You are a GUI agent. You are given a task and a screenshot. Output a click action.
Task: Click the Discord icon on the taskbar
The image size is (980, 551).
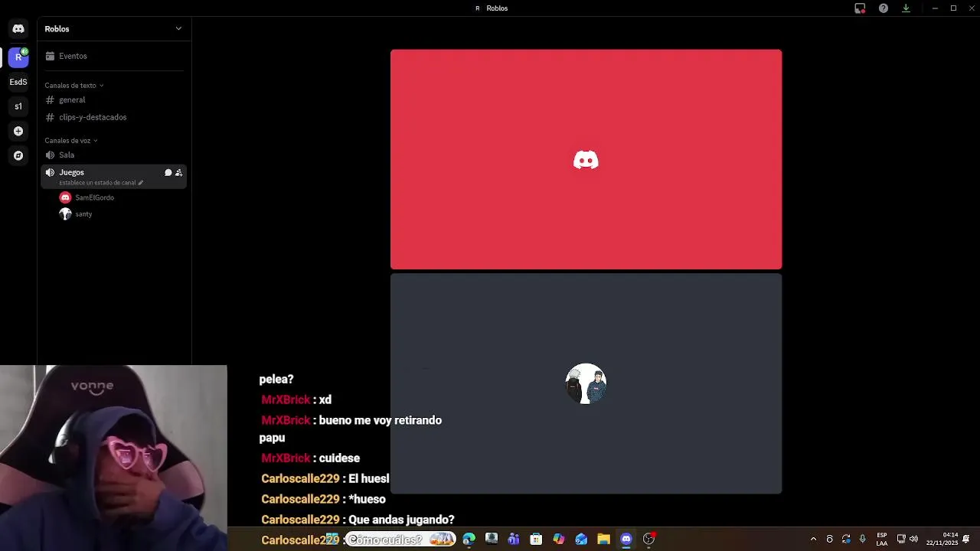tap(626, 540)
